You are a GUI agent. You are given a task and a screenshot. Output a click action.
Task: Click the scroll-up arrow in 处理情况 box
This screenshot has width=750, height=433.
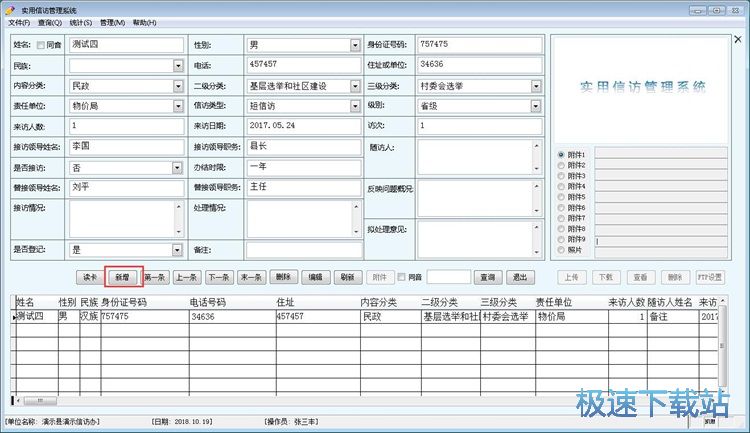356,207
